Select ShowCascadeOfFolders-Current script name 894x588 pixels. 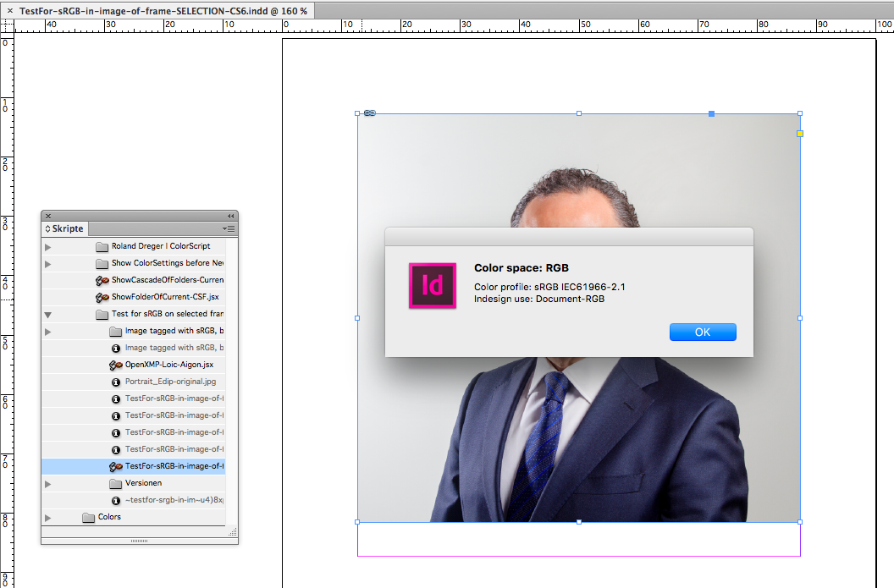[168, 280]
